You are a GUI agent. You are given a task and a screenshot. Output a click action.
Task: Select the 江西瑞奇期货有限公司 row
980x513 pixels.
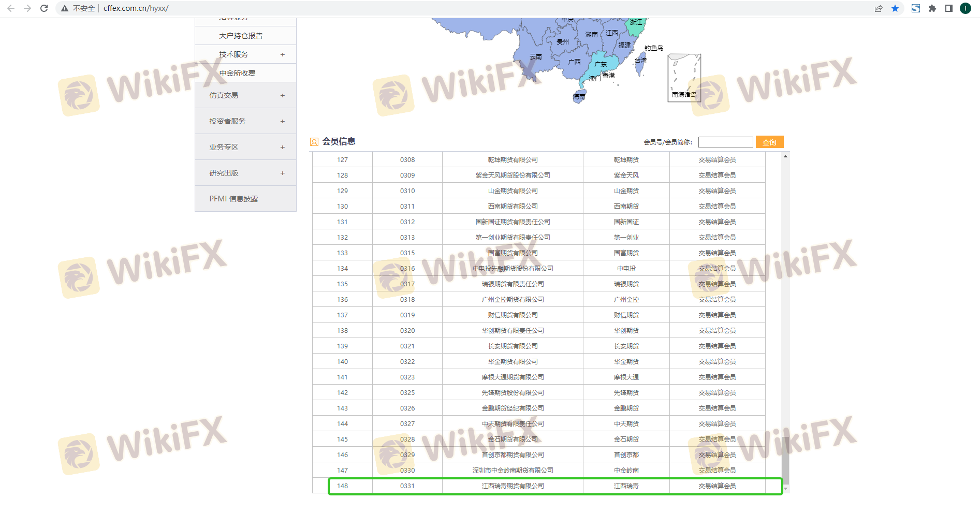513,486
